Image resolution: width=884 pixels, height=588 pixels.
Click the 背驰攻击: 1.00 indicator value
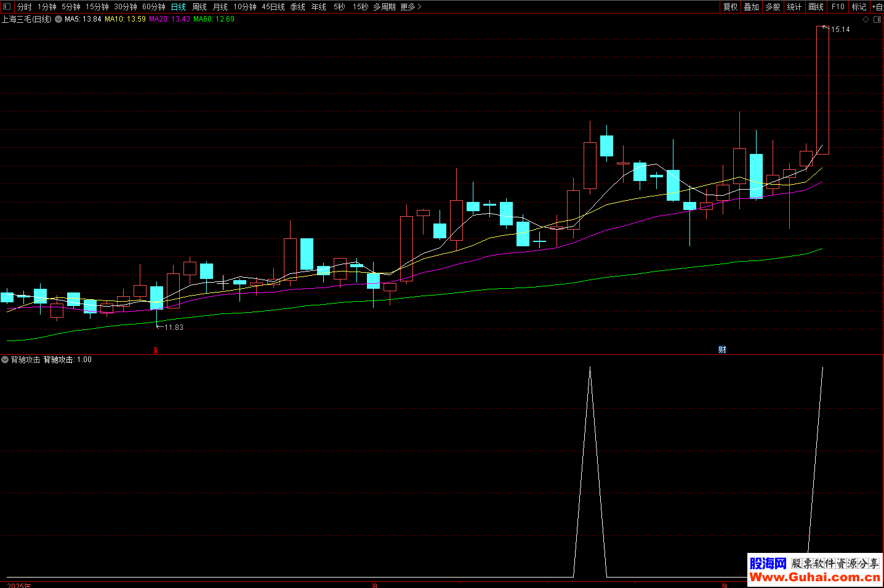pyautogui.click(x=67, y=360)
